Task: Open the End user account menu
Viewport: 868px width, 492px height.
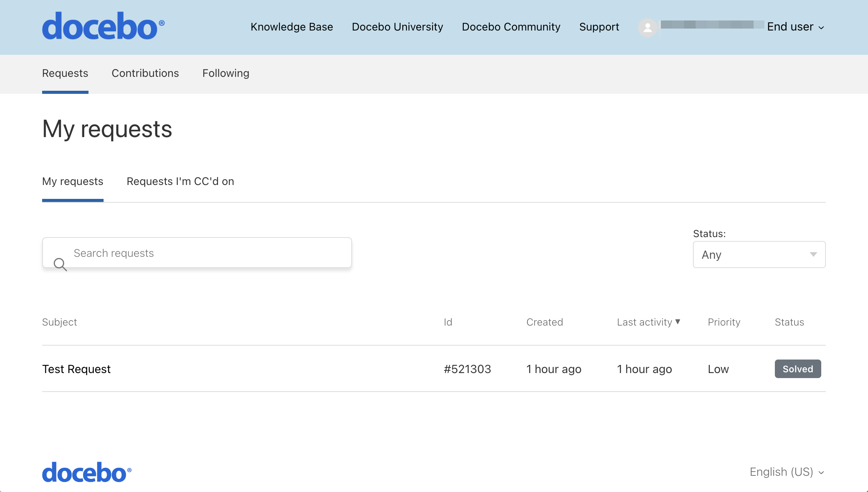Action: coord(796,27)
